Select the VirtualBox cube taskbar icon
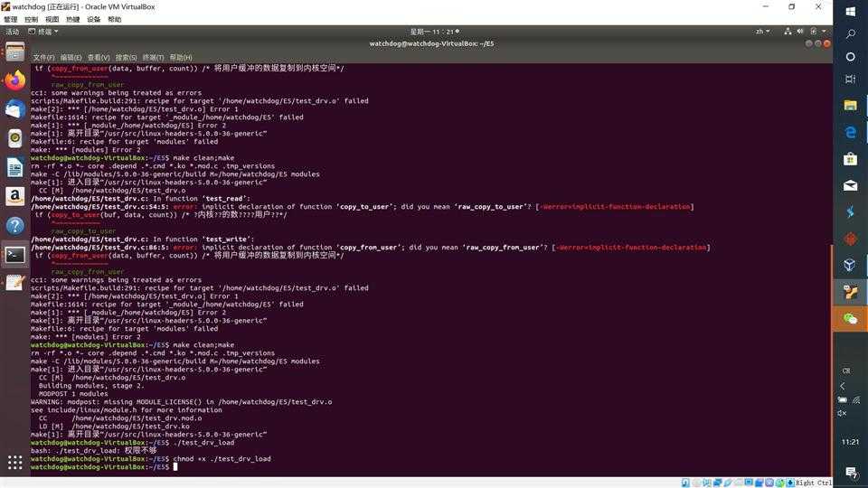This screenshot has height=488, width=868. [850, 265]
